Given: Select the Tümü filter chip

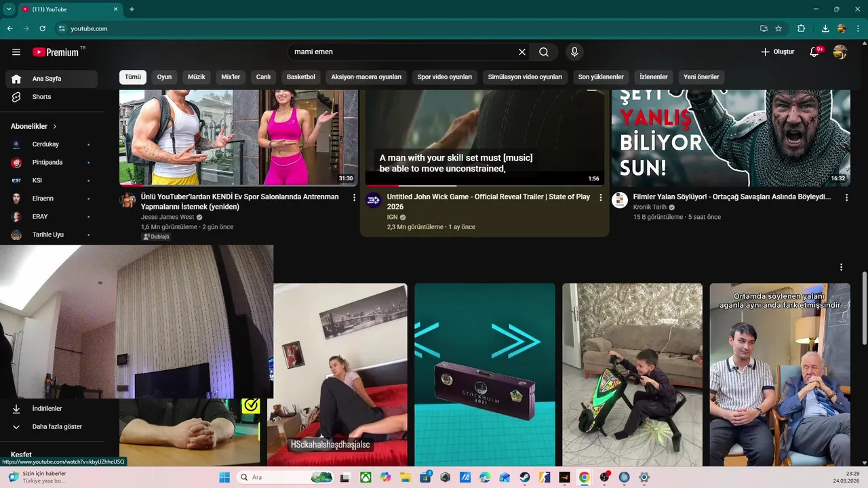Looking at the screenshot, I should tap(133, 77).
